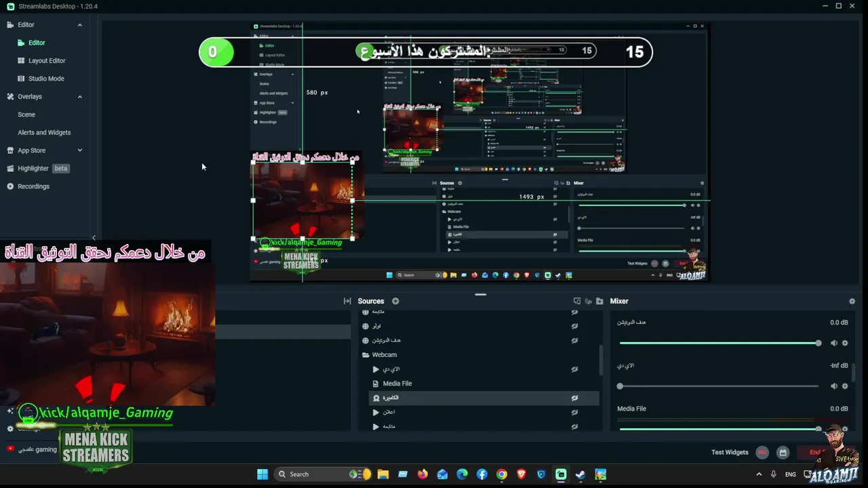Switch to Streamlabs taskbar icon
The image size is (868, 488).
[x=561, y=474]
